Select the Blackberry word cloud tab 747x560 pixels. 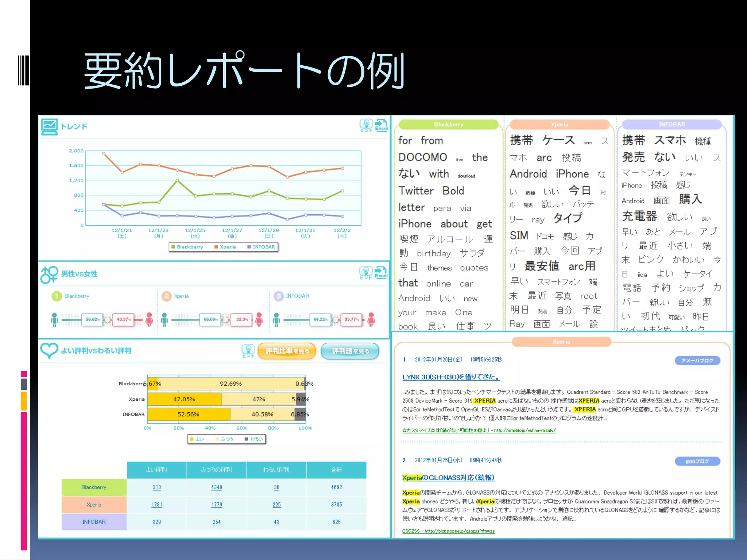click(x=449, y=125)
